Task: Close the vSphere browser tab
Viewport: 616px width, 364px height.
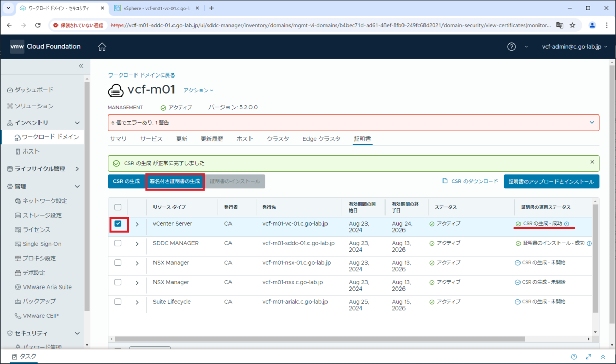Action: click(x=197, y=8)
